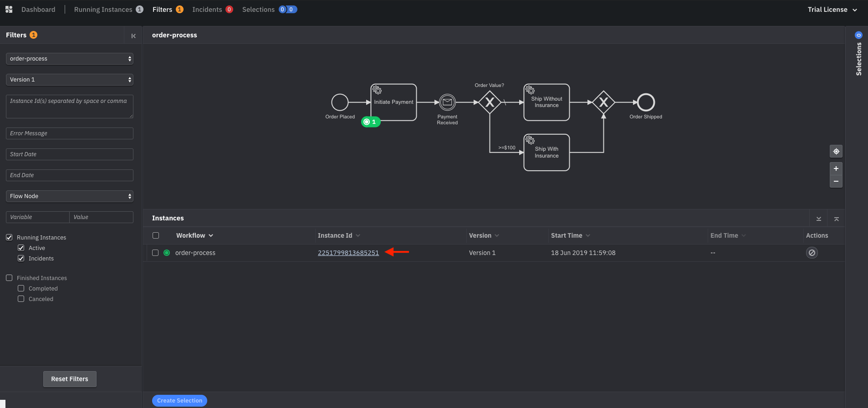Sort instances by End Time
This screenshot has height=408, width=868.
point(728,235)
